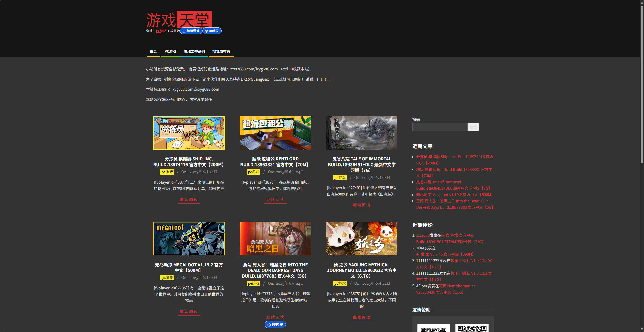
Task: Open comment link 花痴 Nymphomaniac V20250430
Action: point(446,289)
